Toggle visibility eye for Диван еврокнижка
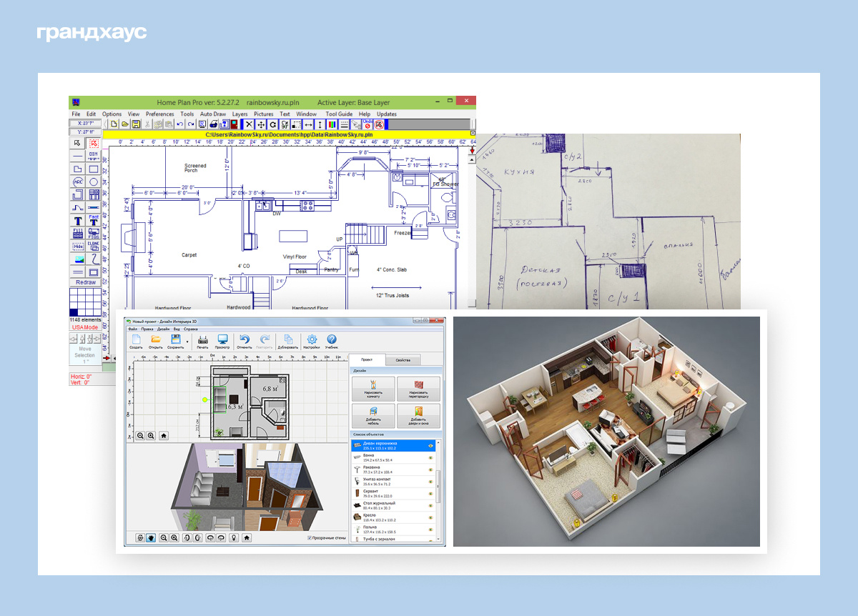The image size is (858, 616). tap(430, 445)
